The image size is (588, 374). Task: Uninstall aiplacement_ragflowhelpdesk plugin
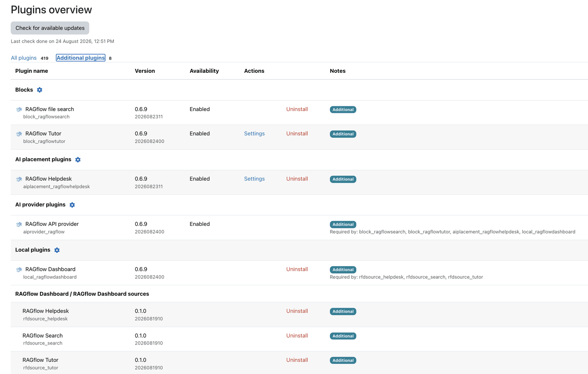297,179
